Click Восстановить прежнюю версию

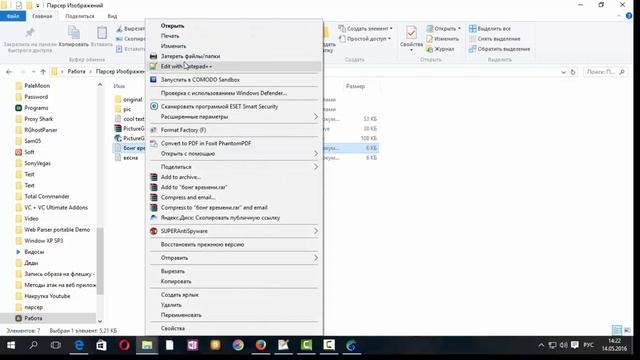point(234,244)
